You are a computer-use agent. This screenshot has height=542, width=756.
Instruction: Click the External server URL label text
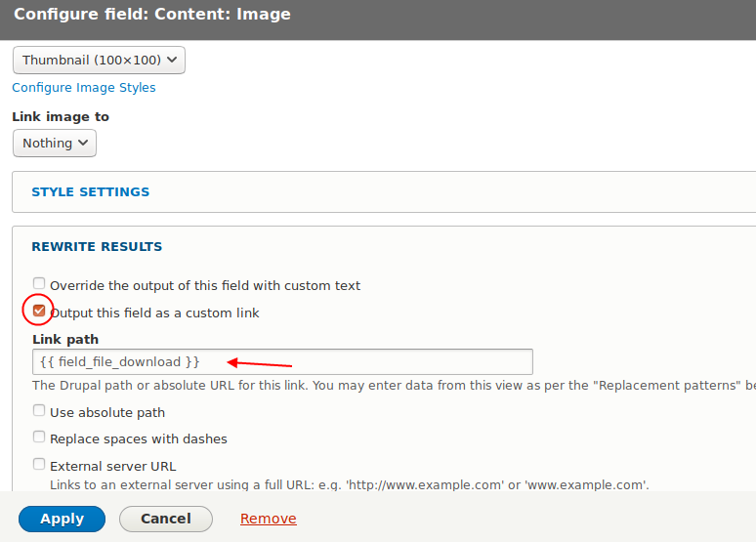click(x=112, y=467)
